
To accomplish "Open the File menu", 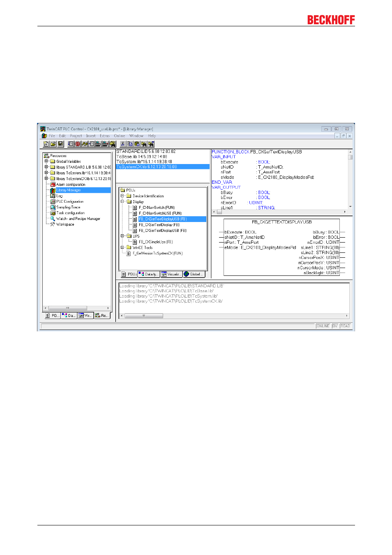I will click(x=52, y=136).
